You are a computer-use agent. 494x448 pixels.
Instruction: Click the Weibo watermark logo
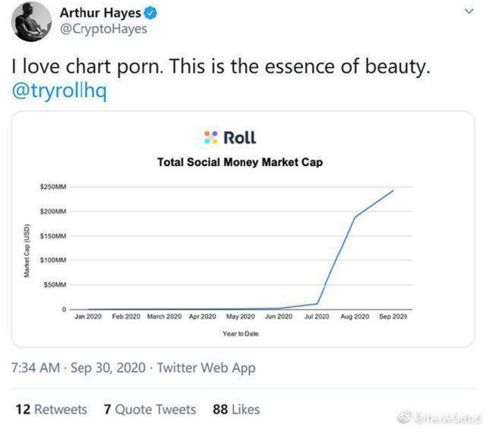404,418
